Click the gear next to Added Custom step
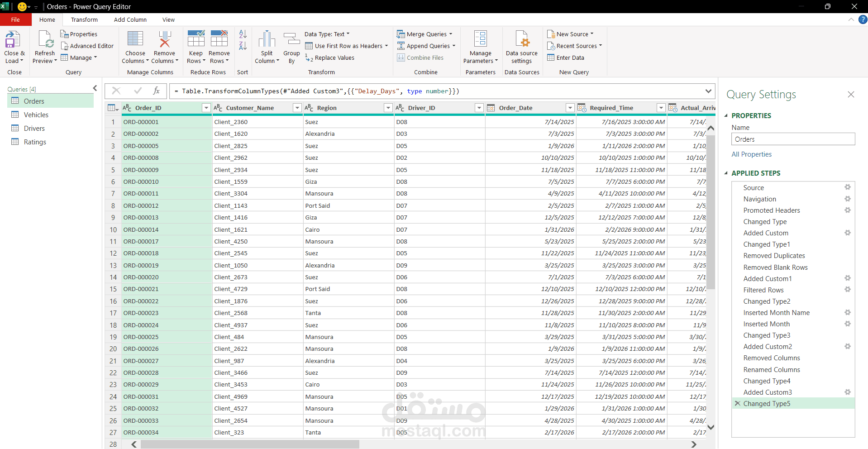 coord(848,233)
